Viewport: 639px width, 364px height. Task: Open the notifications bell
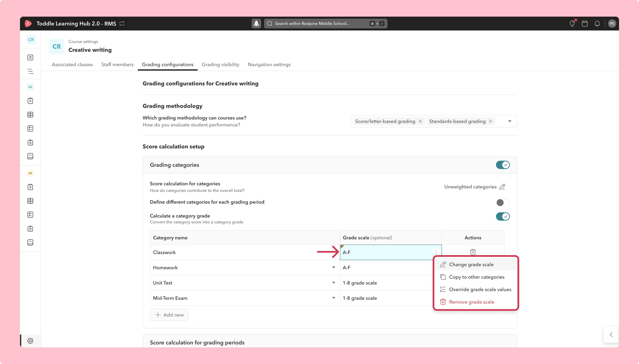point(597,23)
